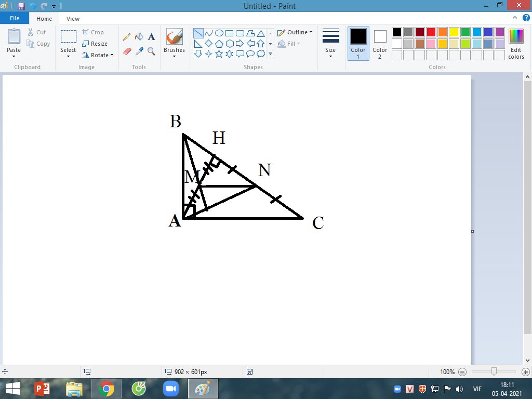Open the File menu
This screenshot has width=532, height=399.
pos(15,18)
